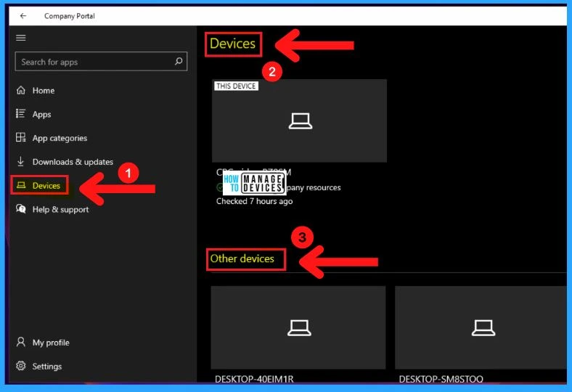Click the My profile person icon
Image resolution: width=572 pixels, height=392 pixels.
click(21, 342)
